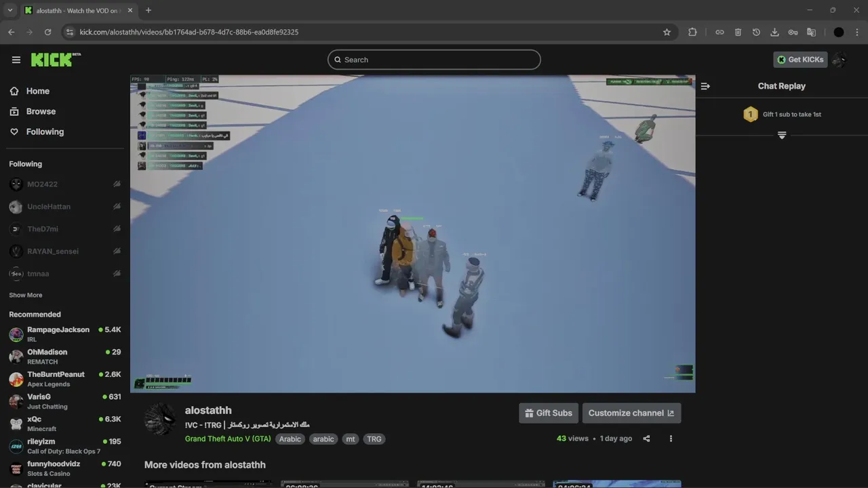The image size is (868, 488).
Task: Click the video player to toggle playback
Action: [x=412, y=234]
